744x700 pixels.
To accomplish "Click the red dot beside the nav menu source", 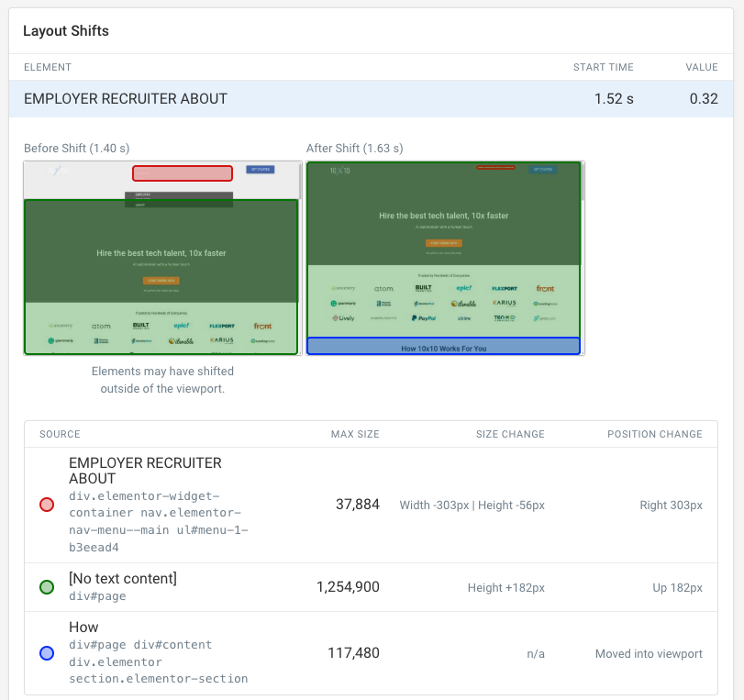I will click(x=47, y=505).
